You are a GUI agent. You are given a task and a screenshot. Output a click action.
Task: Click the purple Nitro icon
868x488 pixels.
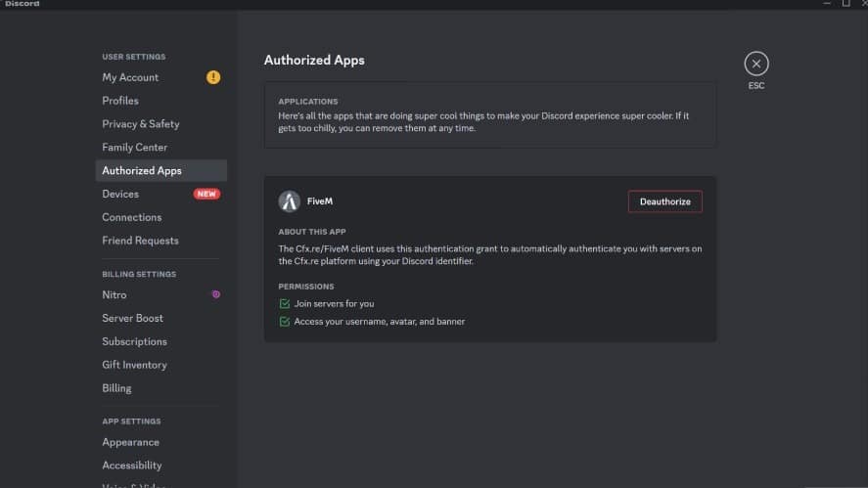tap(216, 295)
